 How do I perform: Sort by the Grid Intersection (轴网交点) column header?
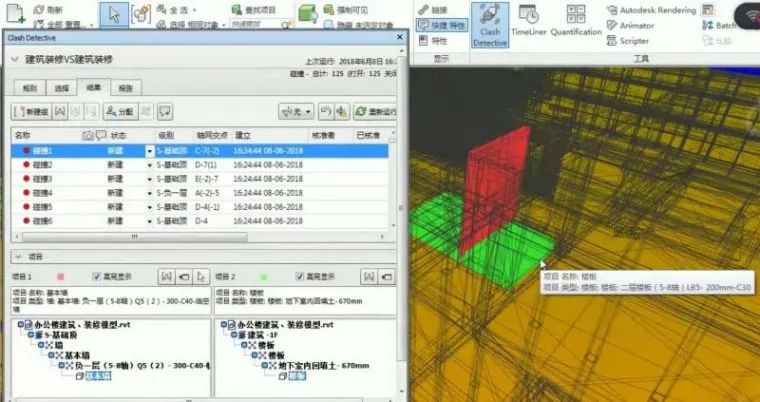212,135
